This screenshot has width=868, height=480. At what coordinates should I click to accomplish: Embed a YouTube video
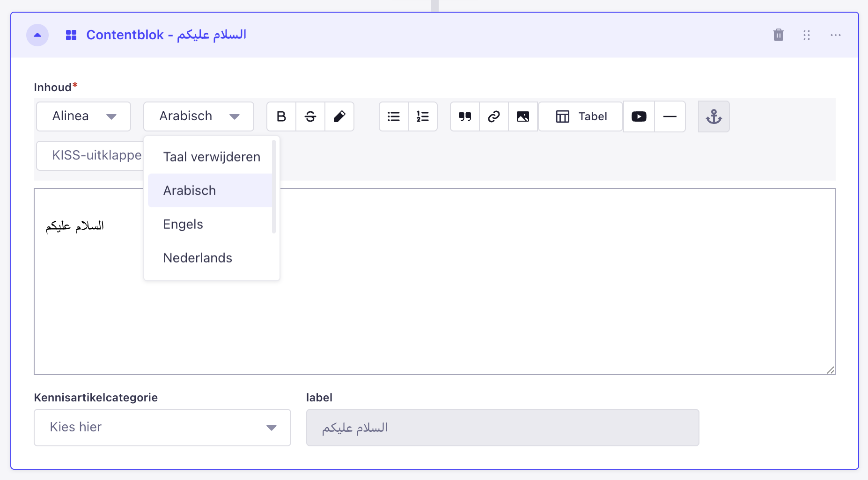click(x=639, y=116)
